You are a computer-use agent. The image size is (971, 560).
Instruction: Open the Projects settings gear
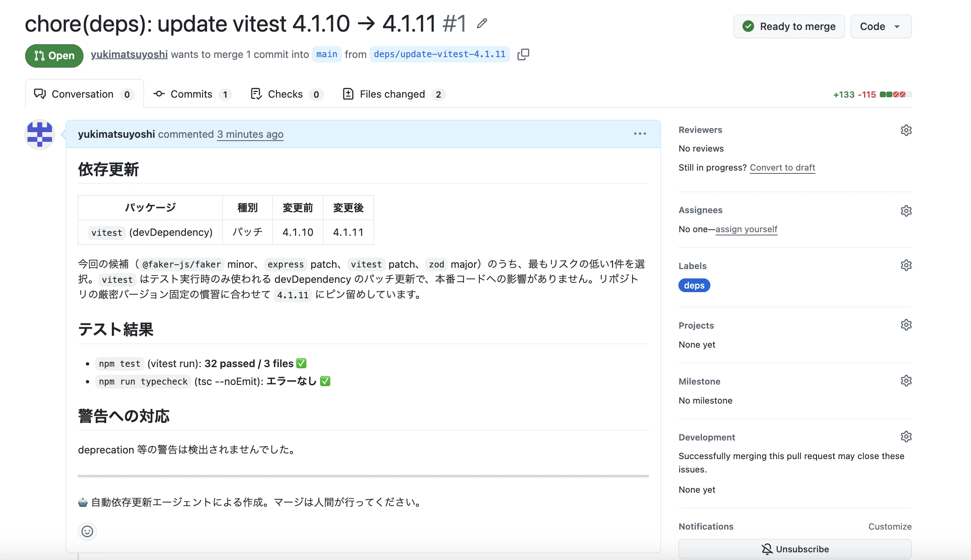(906, 325)
